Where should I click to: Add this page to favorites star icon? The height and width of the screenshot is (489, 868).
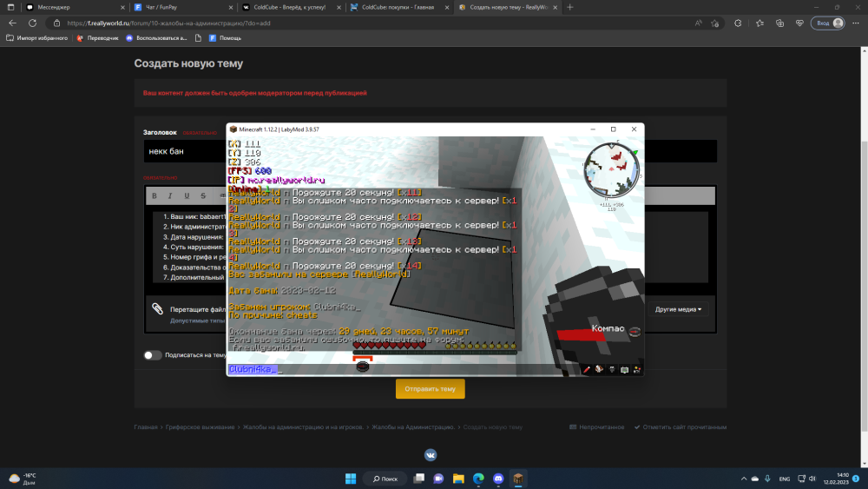(714, 23)
